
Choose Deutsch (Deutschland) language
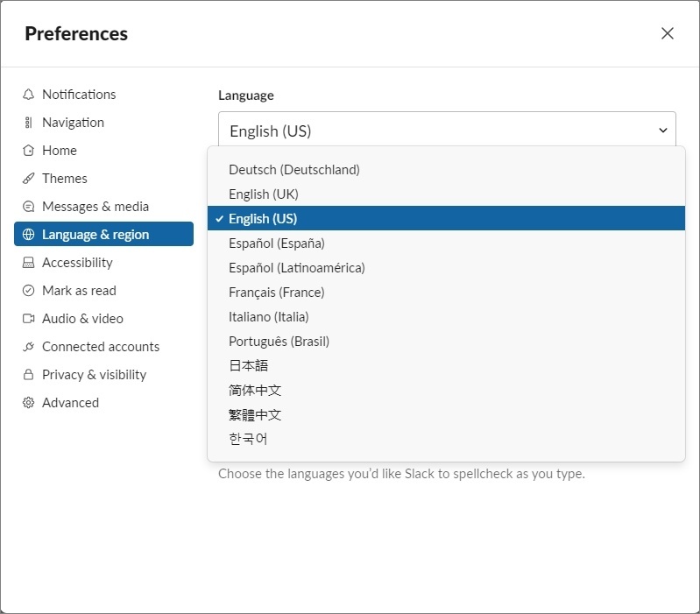tap(446, 170)
